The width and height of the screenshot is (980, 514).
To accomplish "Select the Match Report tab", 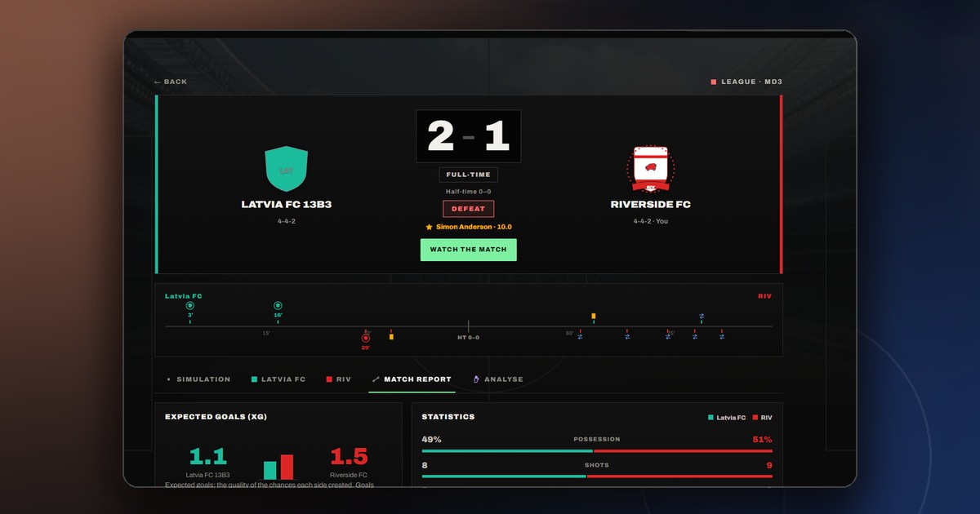I will [x=412, y=379].
